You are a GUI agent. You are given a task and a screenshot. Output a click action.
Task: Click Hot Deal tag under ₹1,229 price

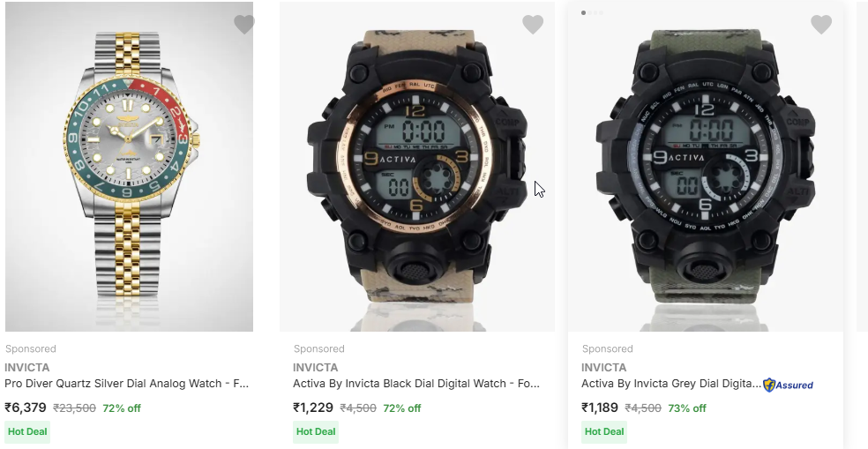tap(316, 431)
